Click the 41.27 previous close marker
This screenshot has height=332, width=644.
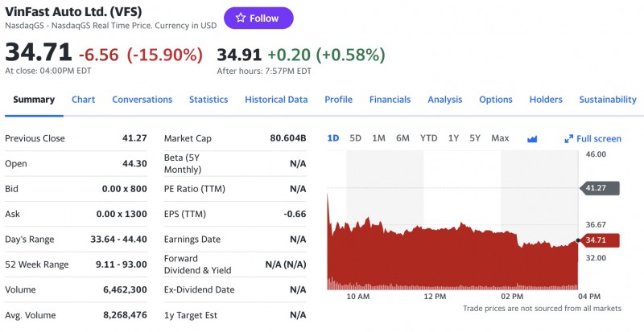pos(599,188)
